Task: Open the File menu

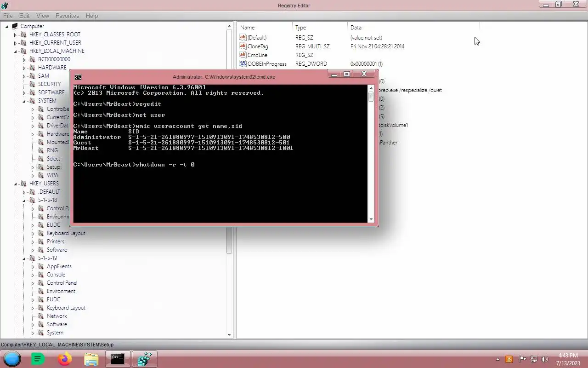Action: (x=8, y=16)
